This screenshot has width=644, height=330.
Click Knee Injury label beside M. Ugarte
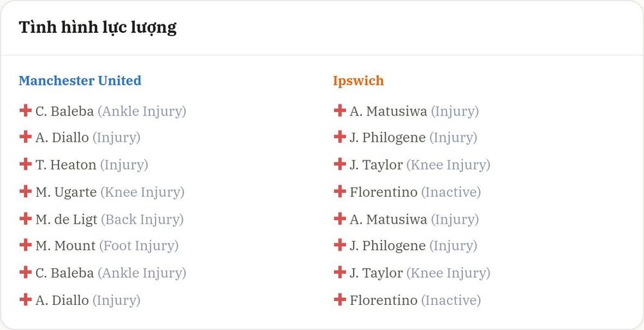(x=142, y=192)
